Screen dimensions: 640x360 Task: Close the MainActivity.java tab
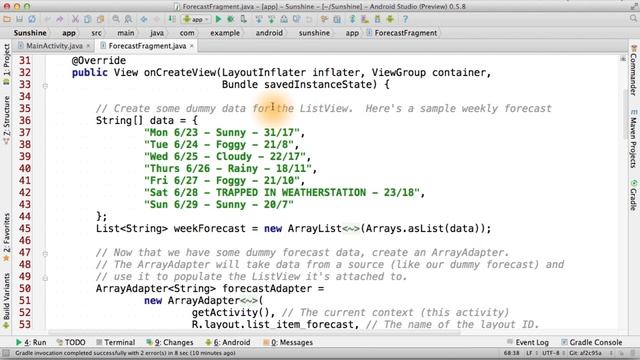pos(88,46)
